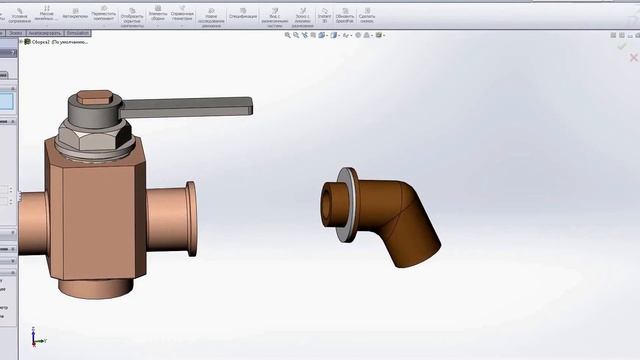The width and height of the screenshot is (640, 360).
Task: Click the Exploded View tool
Action: (275, 18)
